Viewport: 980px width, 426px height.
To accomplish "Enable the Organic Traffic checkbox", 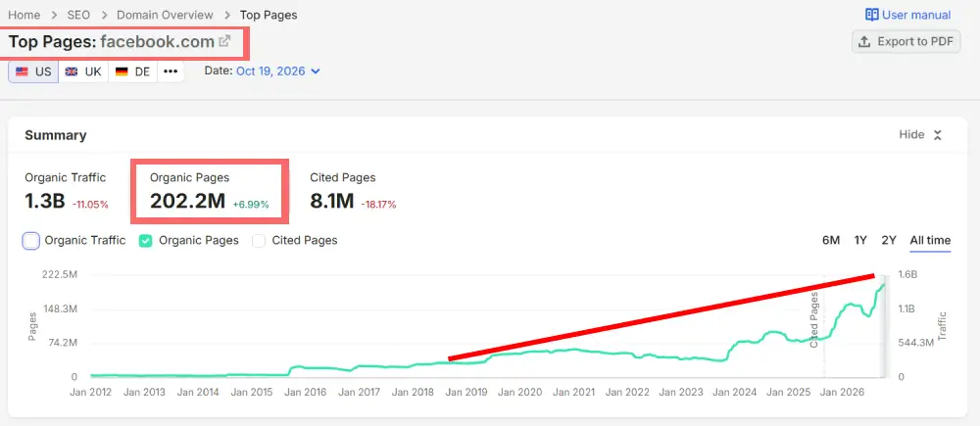I will click(31, 241).
